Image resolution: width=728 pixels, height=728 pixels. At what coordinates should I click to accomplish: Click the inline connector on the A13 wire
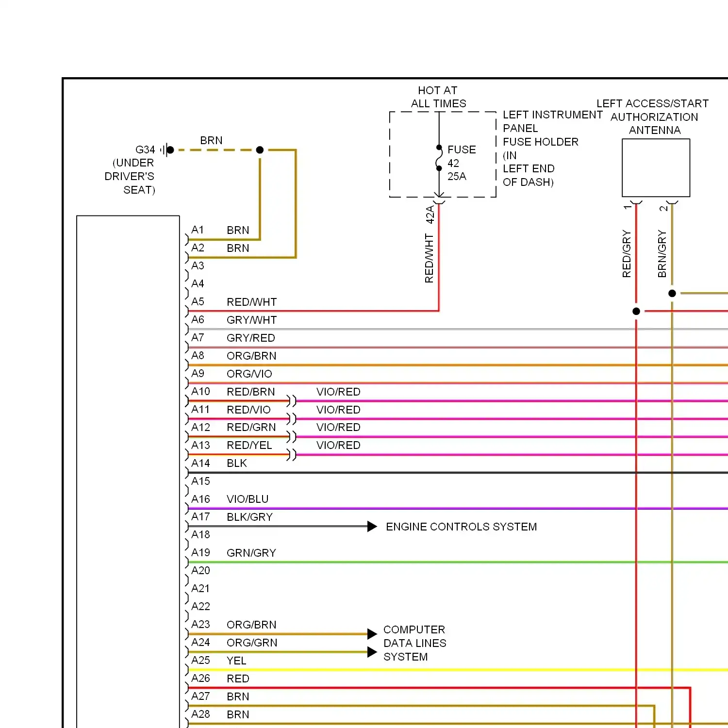click(291, 455)
